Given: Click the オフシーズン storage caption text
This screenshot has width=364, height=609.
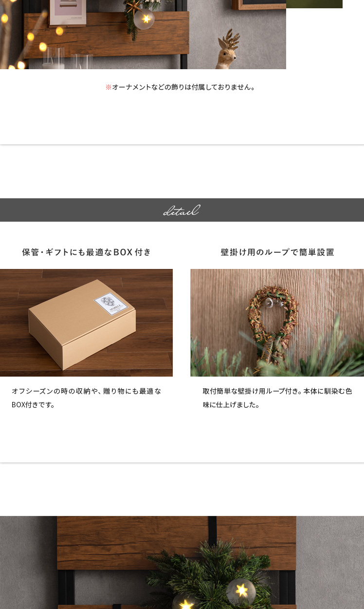Looking at the screenshot, I should (x=86, y=398).
